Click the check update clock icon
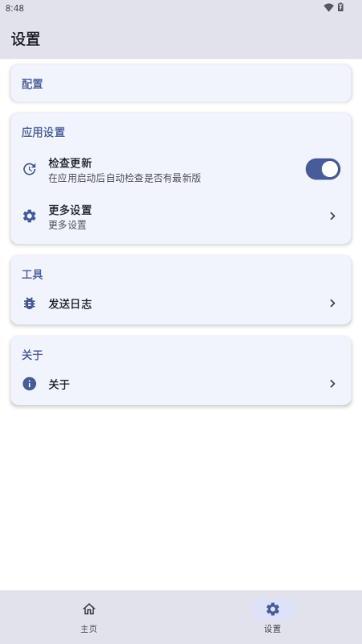 click(x=29, y=169)
